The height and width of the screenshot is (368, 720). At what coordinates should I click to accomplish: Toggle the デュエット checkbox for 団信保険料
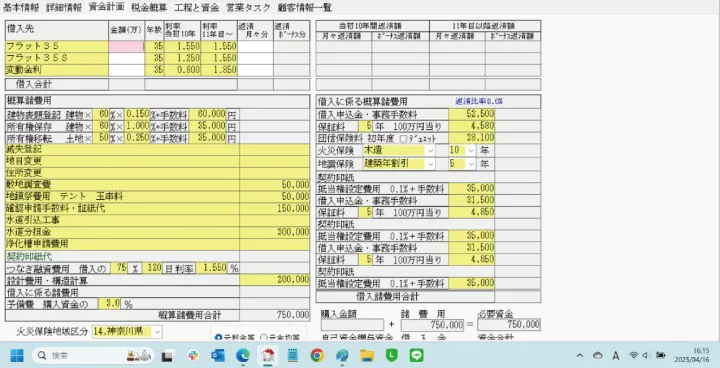(403, 138)
